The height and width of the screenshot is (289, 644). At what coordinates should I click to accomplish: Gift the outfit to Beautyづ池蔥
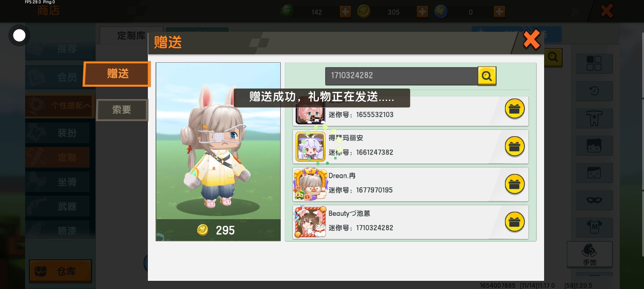click(515, 222)
